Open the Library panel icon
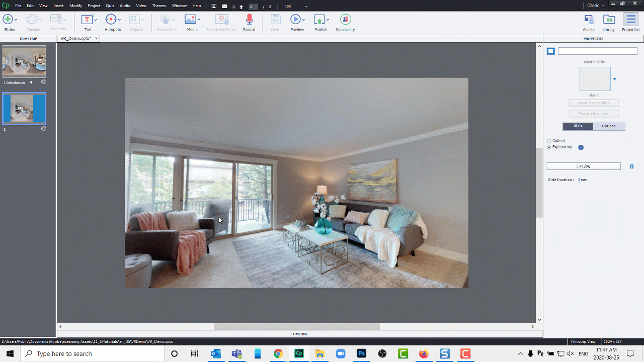Viewport: 644px width, 362px height. (x=609, y=19)
